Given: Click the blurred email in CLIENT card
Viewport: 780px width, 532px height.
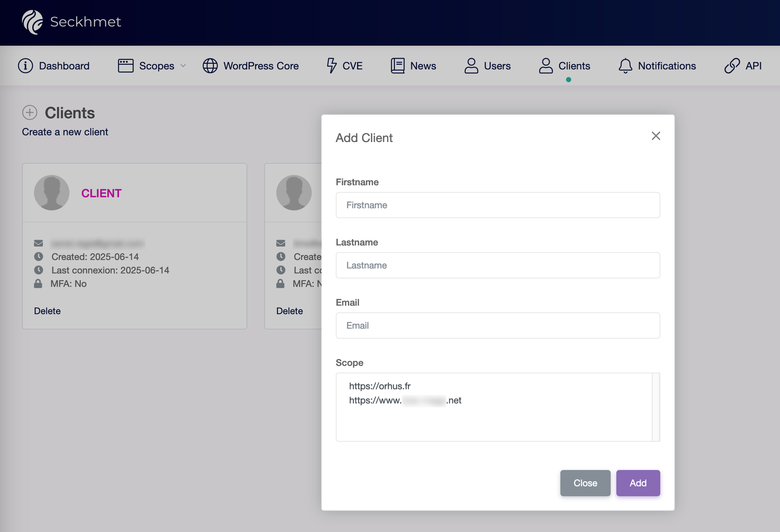Looking at the screenshot, I should click(x=98, y=243).
